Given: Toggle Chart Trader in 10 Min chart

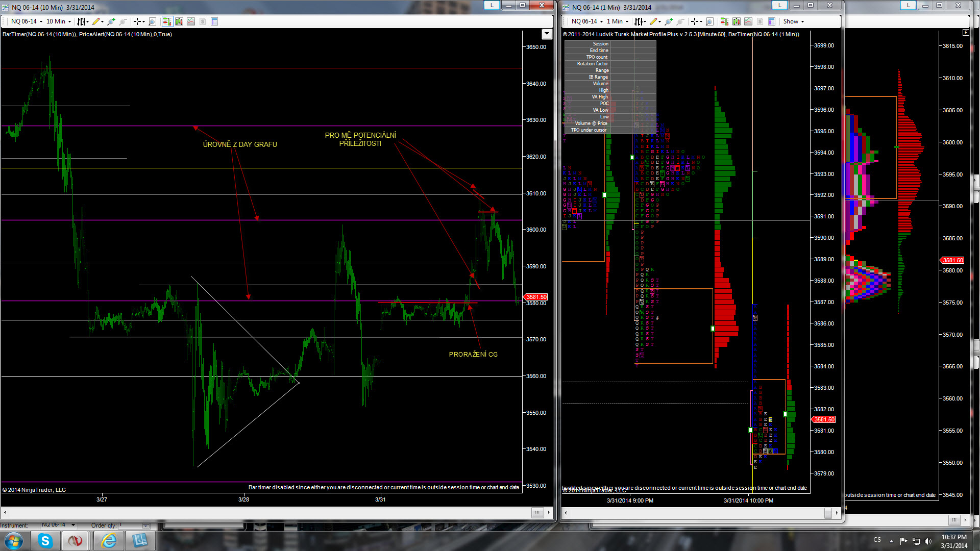Looking at the screenshot, I should pos(167,21).
